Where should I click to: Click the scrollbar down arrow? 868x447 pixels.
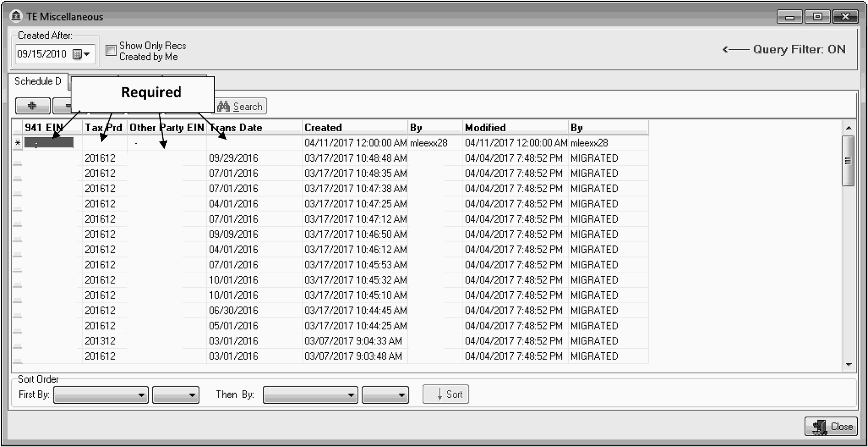point(848,365)
